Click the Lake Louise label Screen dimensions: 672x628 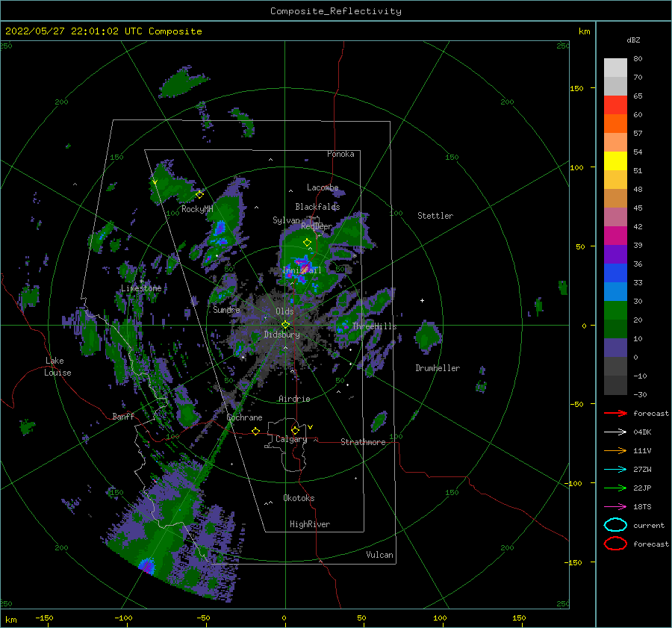pos(57,367)
